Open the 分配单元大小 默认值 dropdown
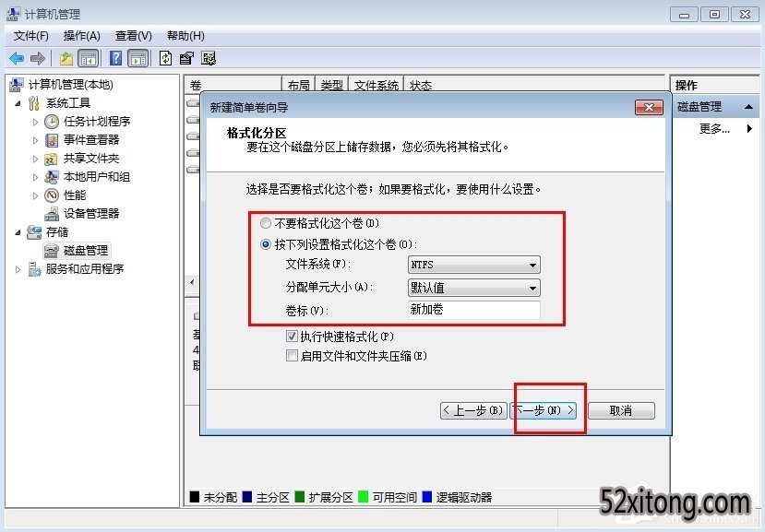 (x=473, y=288)
